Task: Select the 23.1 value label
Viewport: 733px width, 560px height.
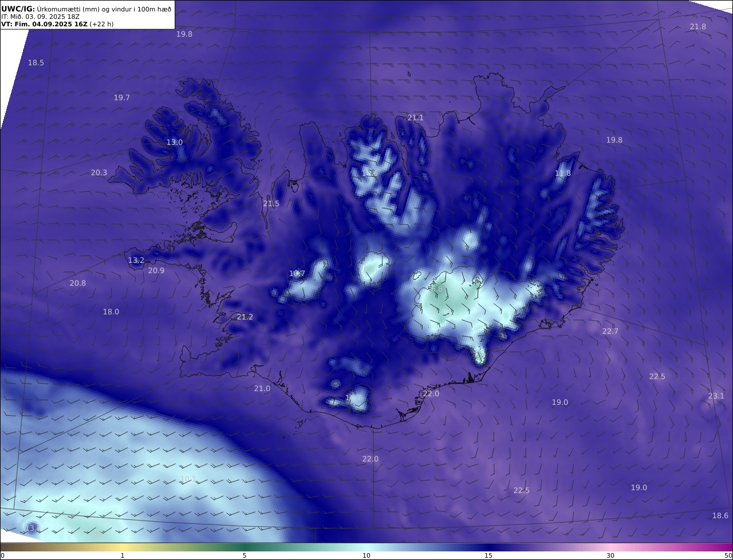Action: pyautogui.click(x=716, y=396)
